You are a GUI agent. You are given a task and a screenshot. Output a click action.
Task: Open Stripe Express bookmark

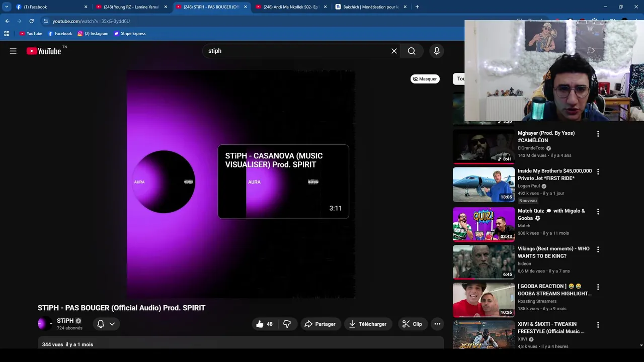pyautogui.click(x=130, y=34)
